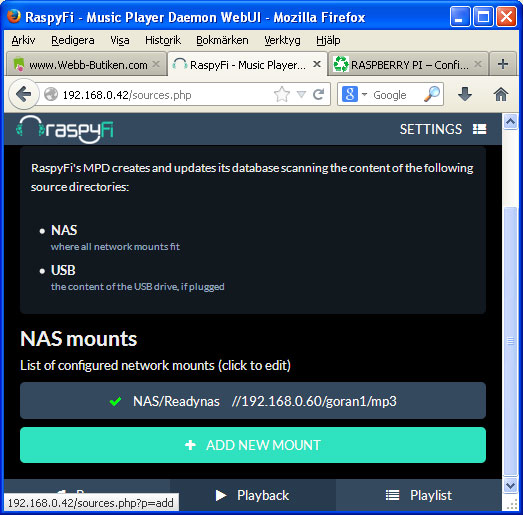
Task: Click the scrollbar up arrow
Action: tap(510, 122)
